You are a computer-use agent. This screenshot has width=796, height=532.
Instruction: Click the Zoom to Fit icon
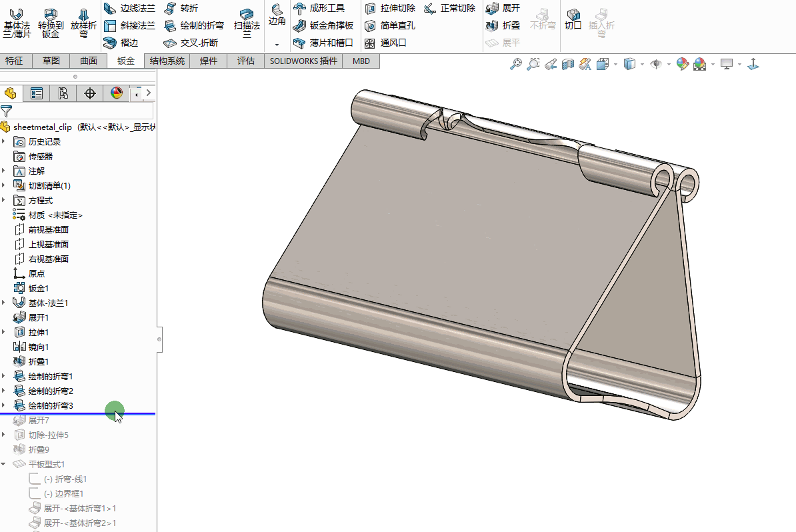pos(516,64)
